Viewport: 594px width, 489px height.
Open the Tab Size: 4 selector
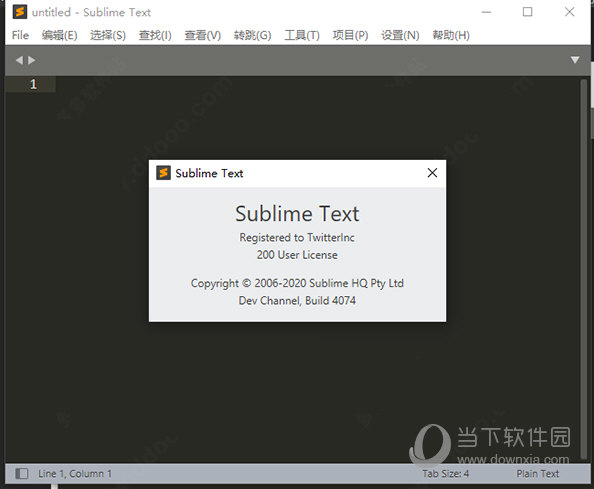[446, 473]
